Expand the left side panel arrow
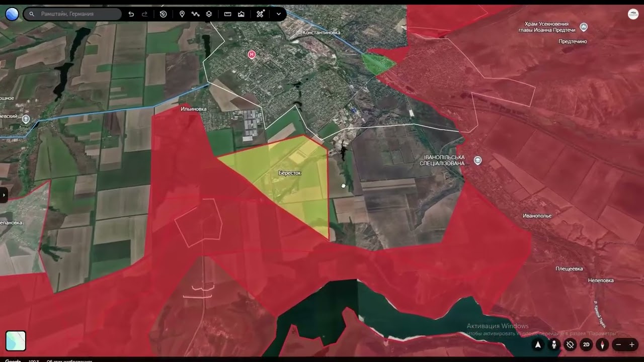This screenshot has height=362, width=644. point(3,195)
